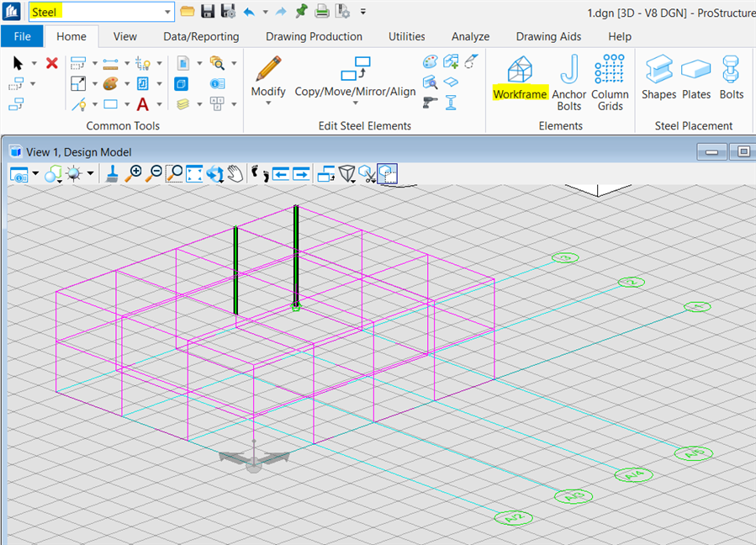Click the paint palette icon in Edit Steel Elements
Screen dimensions: 756x545
coord(430,61)
